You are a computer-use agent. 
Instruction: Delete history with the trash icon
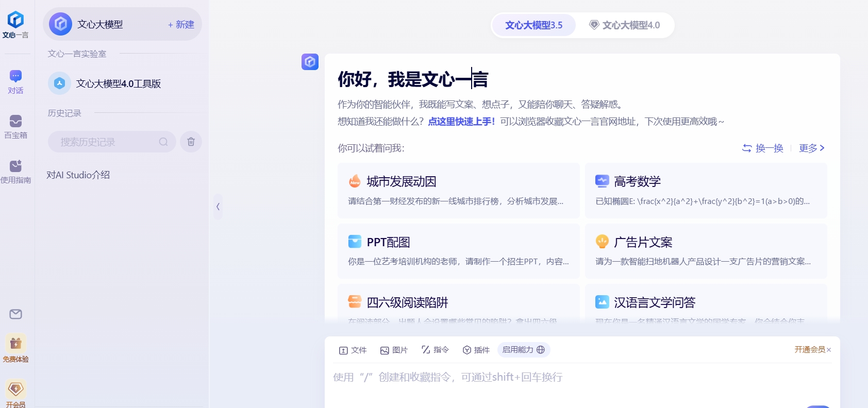point(191,142)
